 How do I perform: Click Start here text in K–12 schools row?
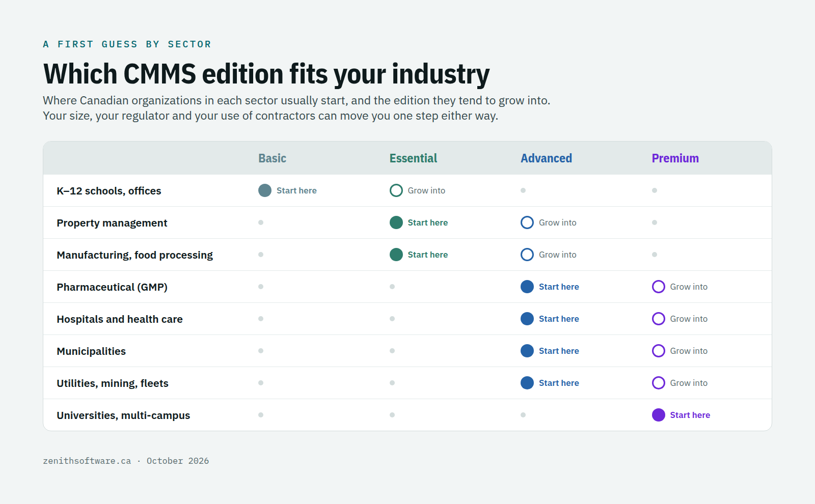pos(296,190)
